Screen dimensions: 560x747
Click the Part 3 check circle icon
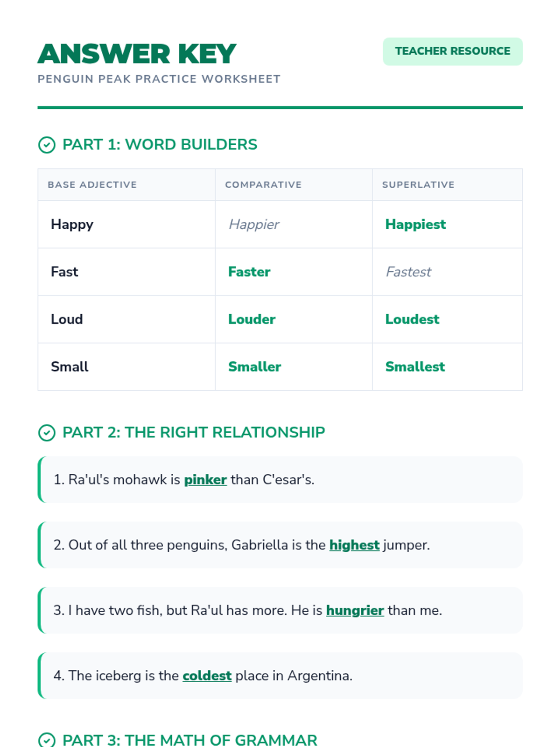click(x=47, y=740)
